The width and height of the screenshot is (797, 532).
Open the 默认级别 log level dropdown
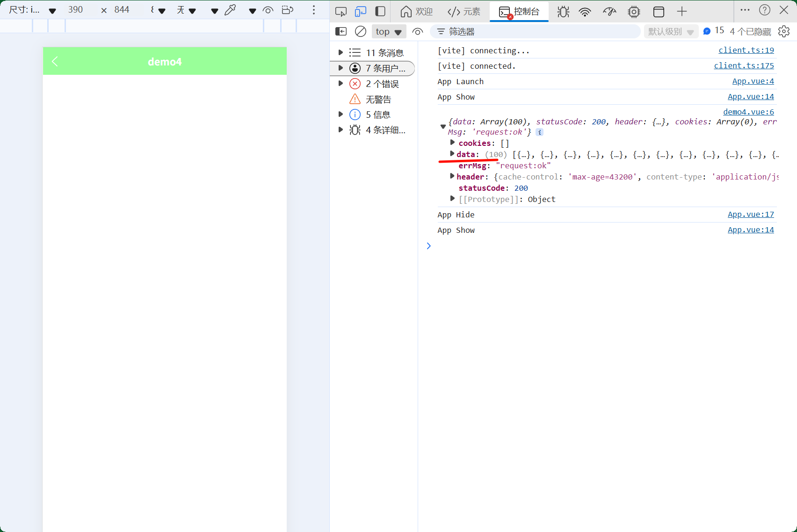click(x=671, y=31)
